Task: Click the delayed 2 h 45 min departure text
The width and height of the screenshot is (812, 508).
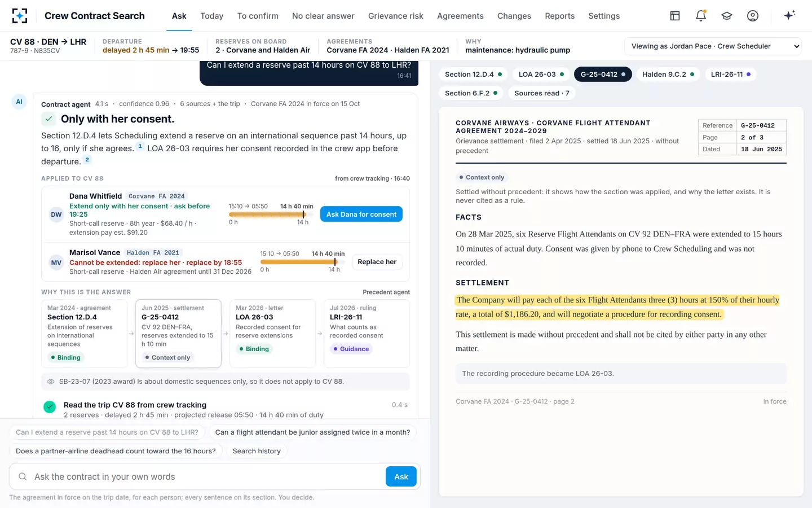Action: point(136,50)
